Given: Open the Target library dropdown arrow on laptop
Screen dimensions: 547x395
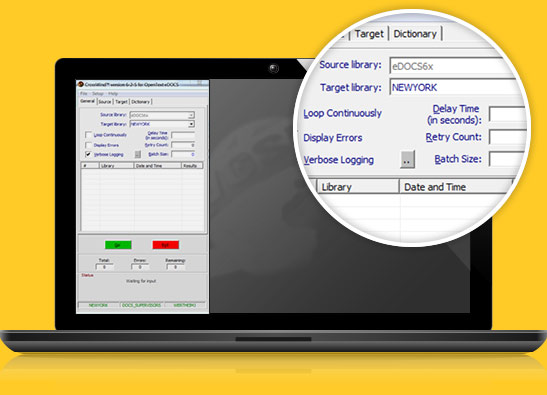Looking at the screenshot, I should 191,124.
